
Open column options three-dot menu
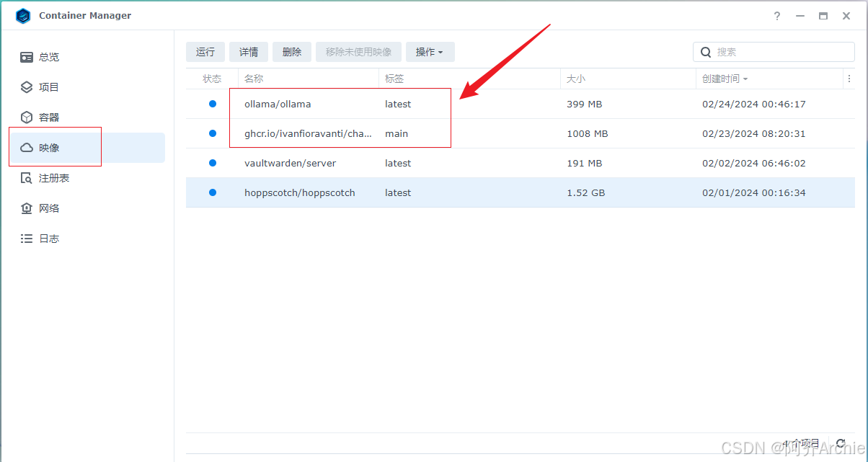(849, 79)
